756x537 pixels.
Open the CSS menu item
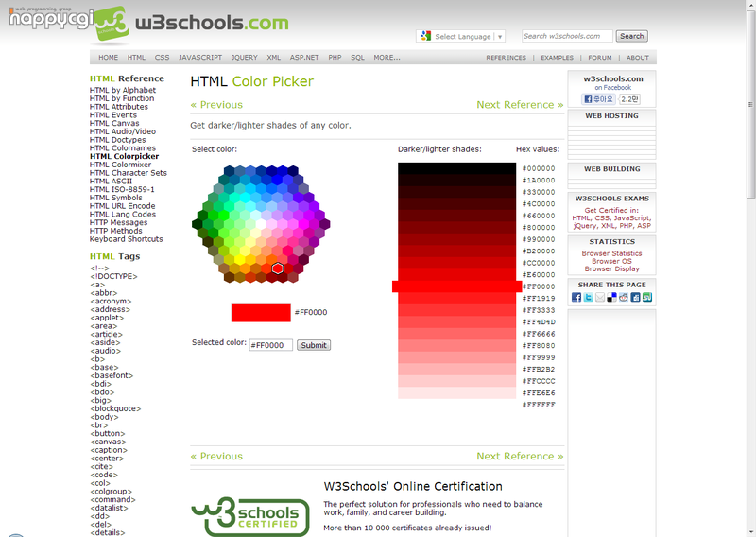click(x=162, y=58)
